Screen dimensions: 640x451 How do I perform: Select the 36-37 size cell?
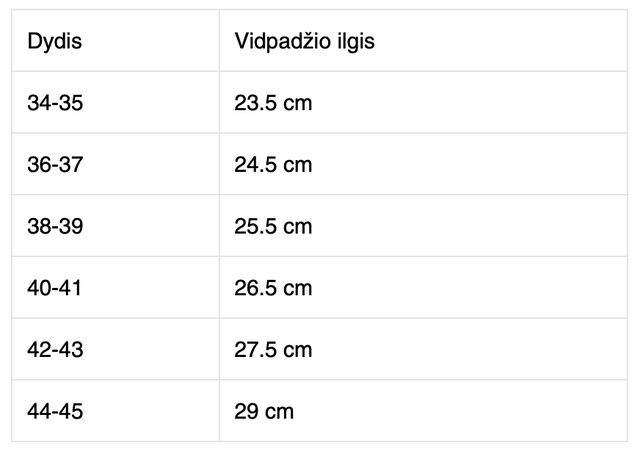[x=56, y=164]
